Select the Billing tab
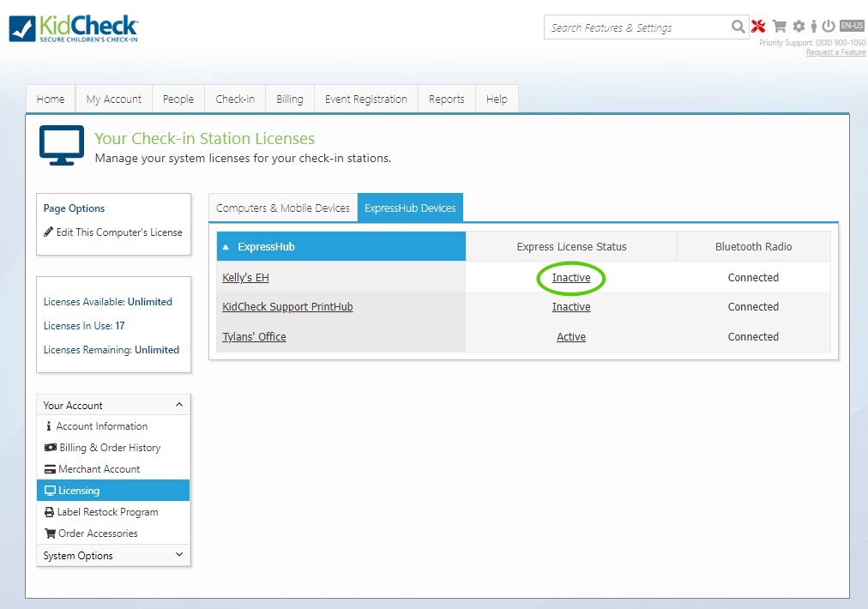The image size is (868, 609). 290,99
